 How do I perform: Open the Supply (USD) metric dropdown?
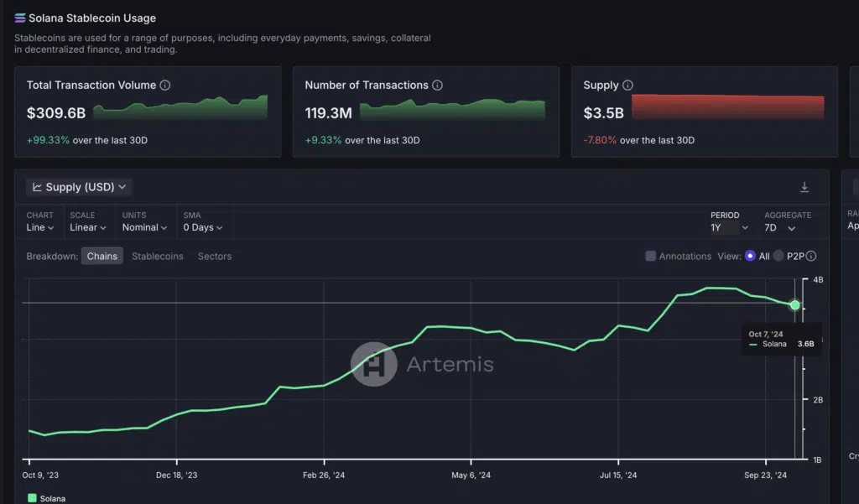point(79,187)
